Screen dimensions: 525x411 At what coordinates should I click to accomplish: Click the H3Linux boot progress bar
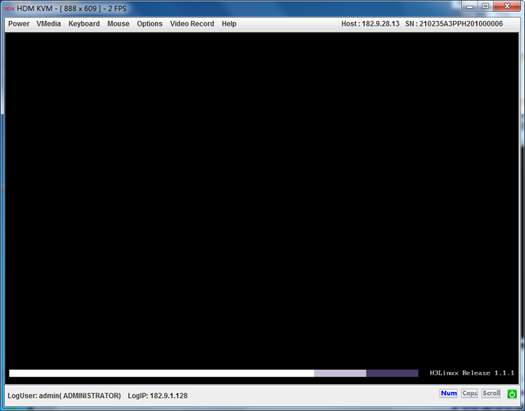[x=214, y=373]
